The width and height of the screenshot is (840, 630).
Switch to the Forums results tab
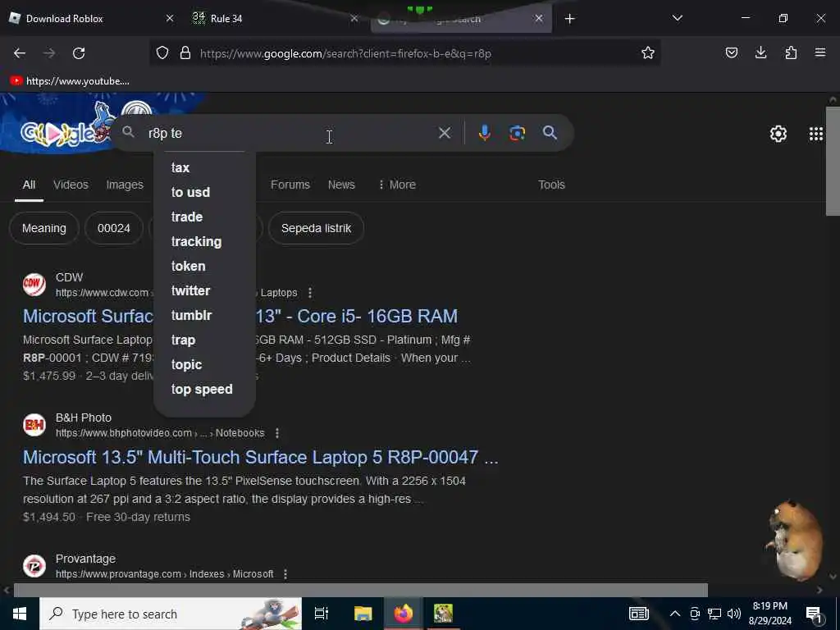290,185
